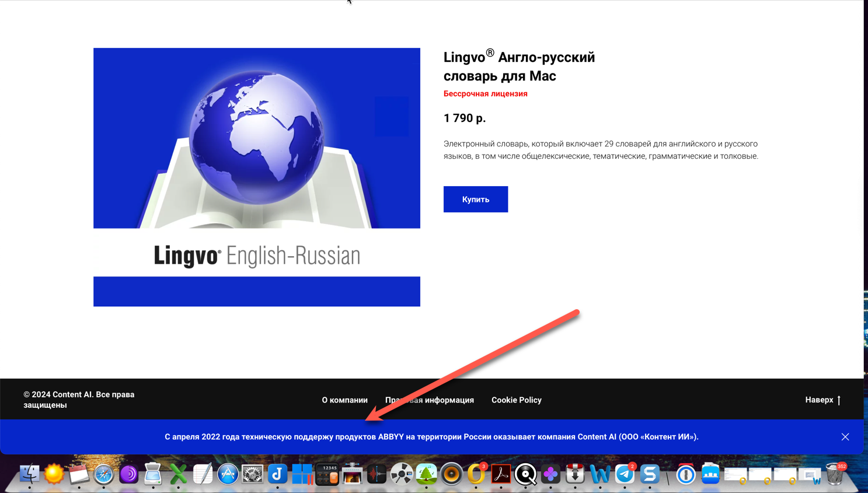Open the image viewer icon beside Calculator
Viewport: 868px width, 493px height.
click(352, 474)
